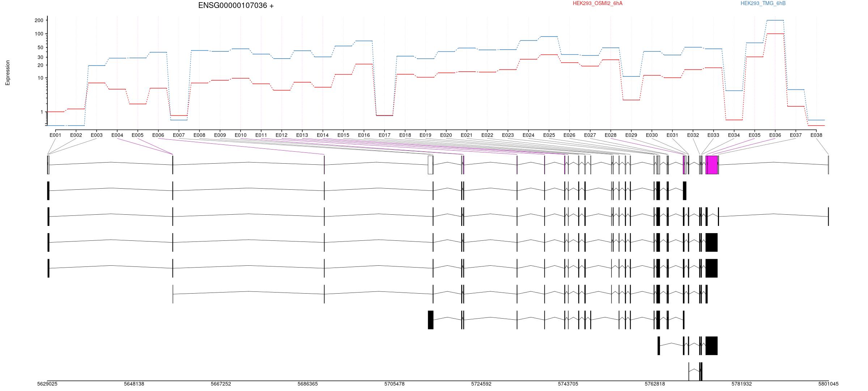Select exon label E007

[x=179, y=135]
